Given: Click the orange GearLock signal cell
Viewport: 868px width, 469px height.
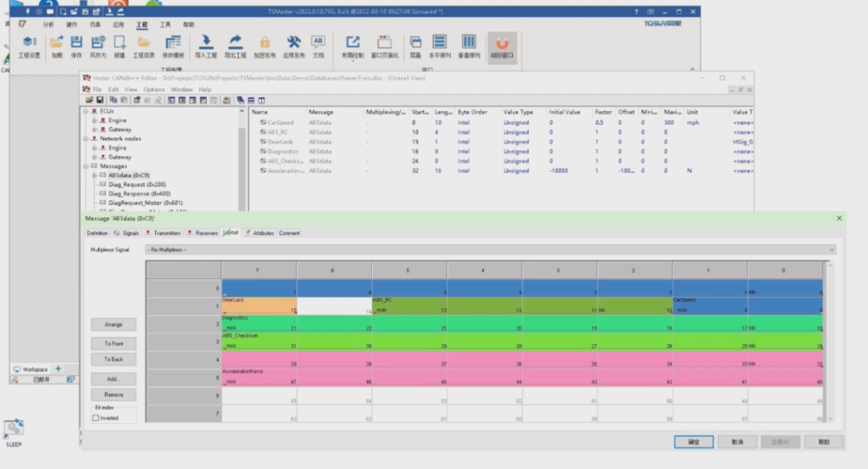Looking at the screenshot, I should 259,305.
